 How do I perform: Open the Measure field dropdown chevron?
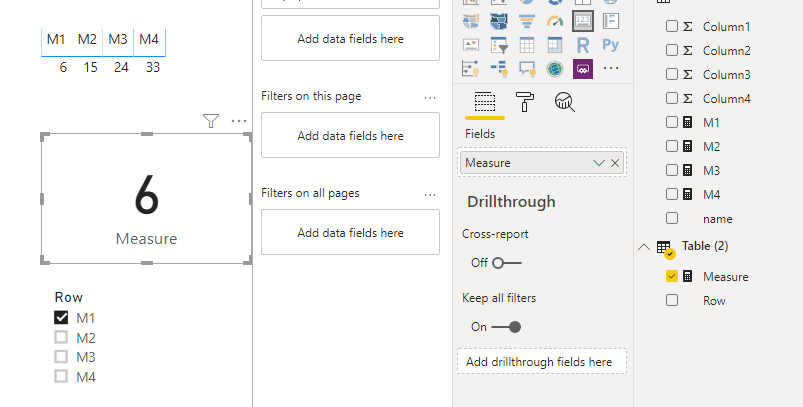tap(599, 163)
